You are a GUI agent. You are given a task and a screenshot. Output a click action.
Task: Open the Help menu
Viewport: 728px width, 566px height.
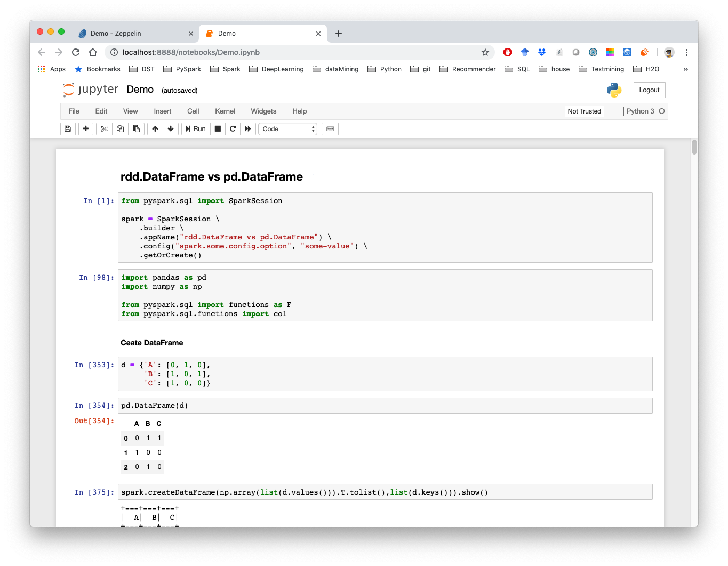pyautogui.click(x=300, y=111)
